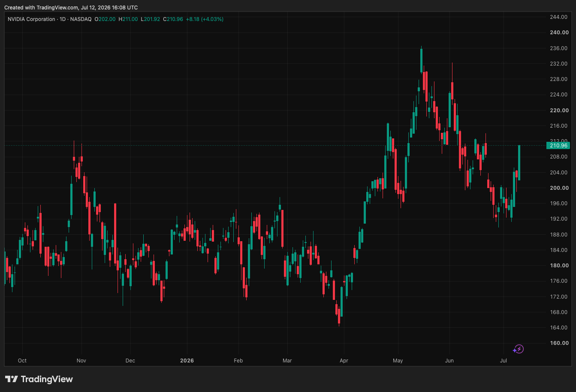The image size is (576, 392).
Task: Select the Oct label on time axis
Action: click(22, 361)
